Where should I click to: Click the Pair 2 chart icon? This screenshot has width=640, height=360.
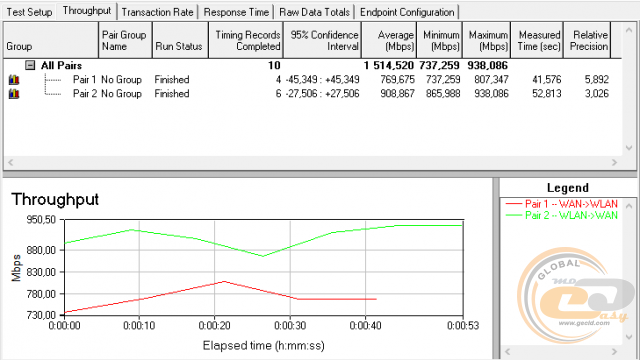[14, 94]
